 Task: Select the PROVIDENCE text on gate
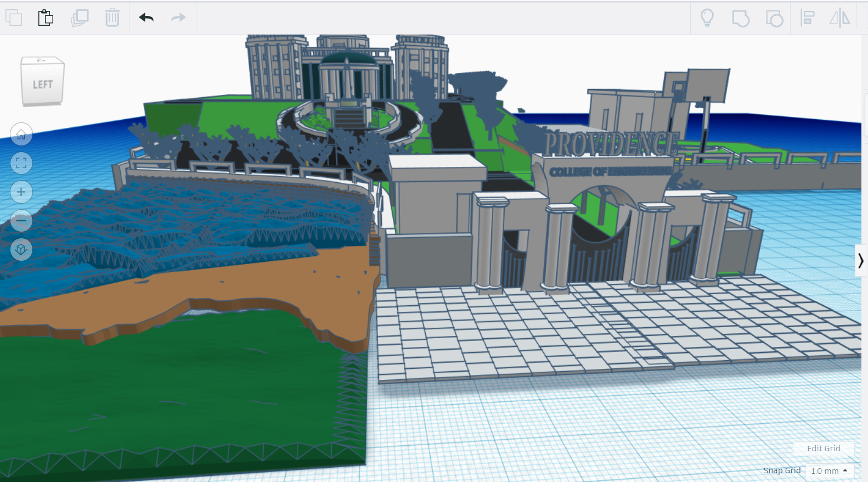click(x=611, y=143)
